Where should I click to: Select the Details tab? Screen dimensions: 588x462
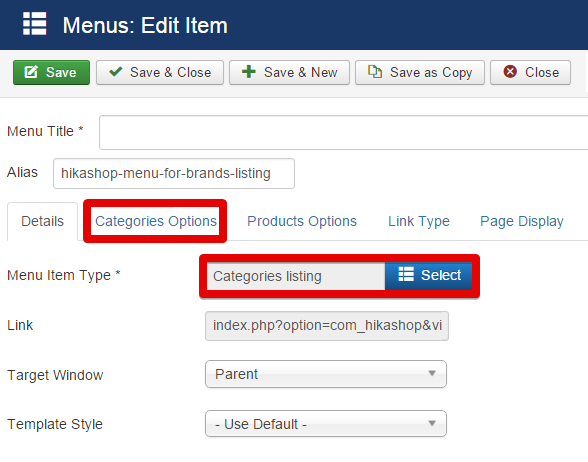coord(42,221)
